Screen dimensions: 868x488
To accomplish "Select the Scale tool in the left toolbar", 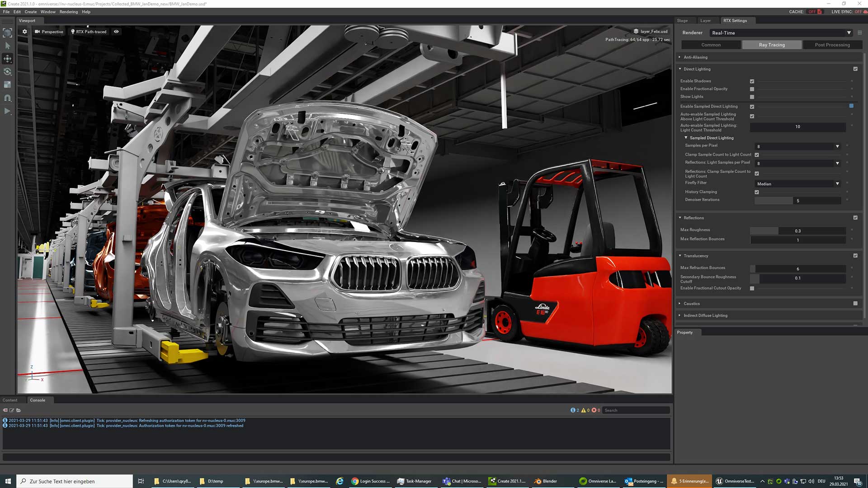I will (7, 84).
